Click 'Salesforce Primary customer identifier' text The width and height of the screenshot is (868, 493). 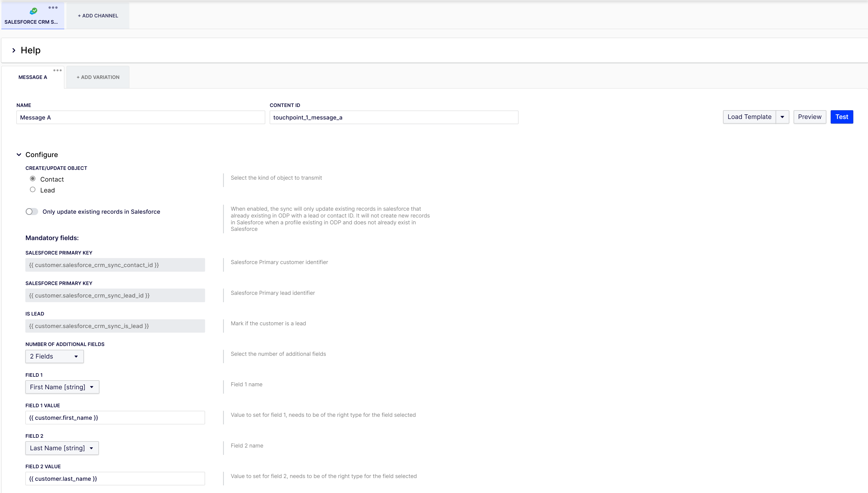[x=279, y=262]
